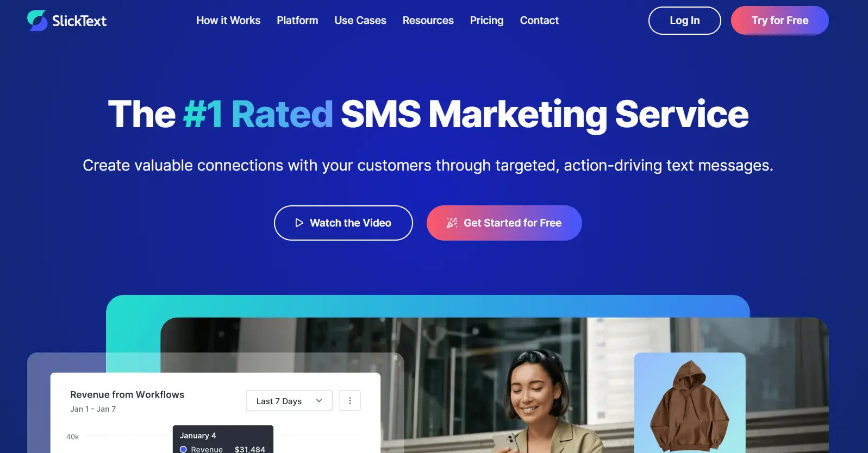Click the confetti icon on Get Started button
This screenshot has height=453, width=868.
(452, 223)
